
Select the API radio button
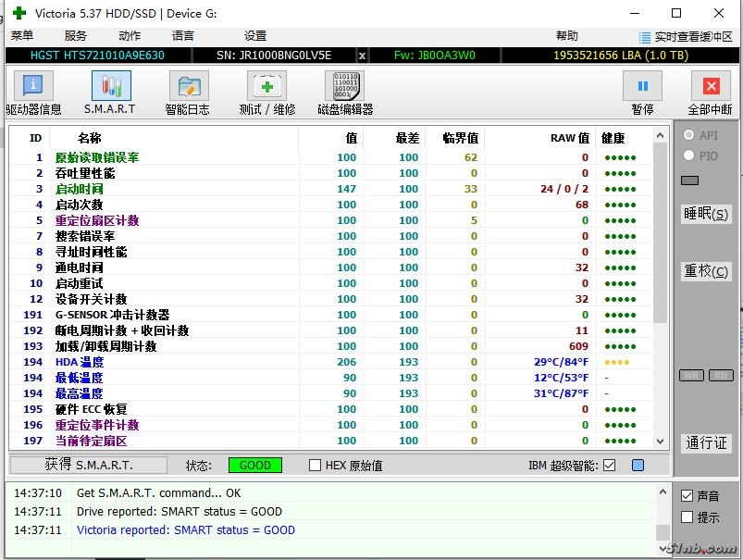[688, 135]
